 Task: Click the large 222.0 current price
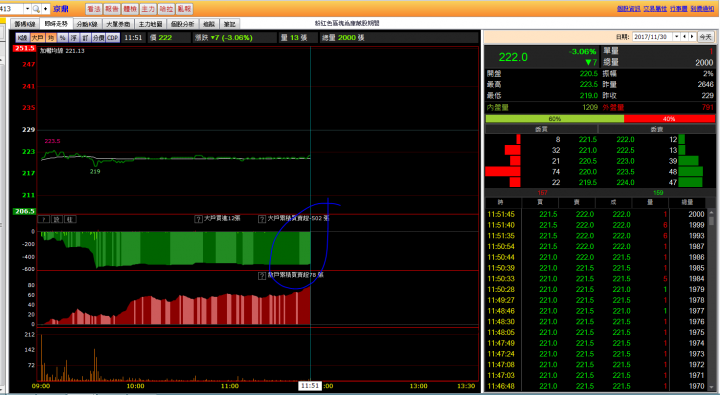click(x=513, y=57)
